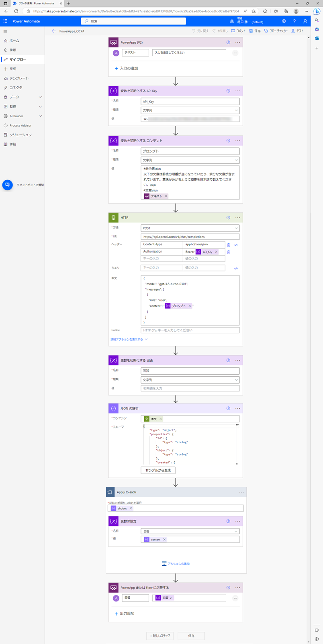Click the URI field with openai URL
Screen dimensions: 323x644
coord(190,237)
